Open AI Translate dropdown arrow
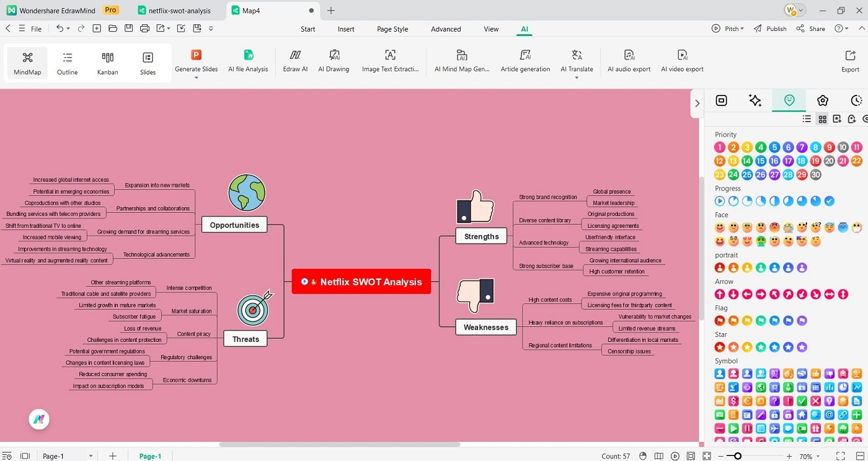Viewport: 868px width, 461px height. (577, 78)
